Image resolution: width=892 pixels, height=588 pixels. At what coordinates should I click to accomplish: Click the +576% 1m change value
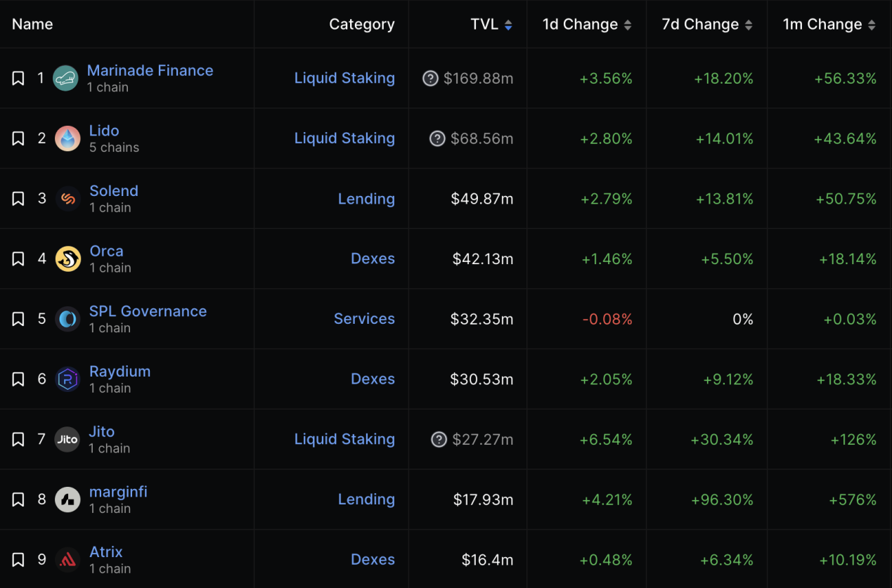point(853,500)
